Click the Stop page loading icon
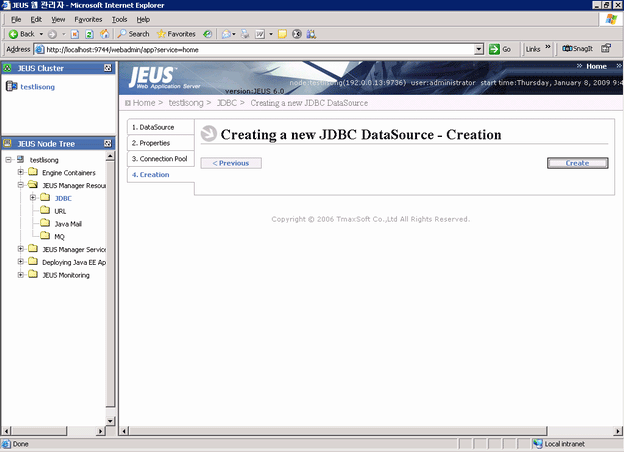This screenshot has width=624, height=452. [x=74, y=34]
